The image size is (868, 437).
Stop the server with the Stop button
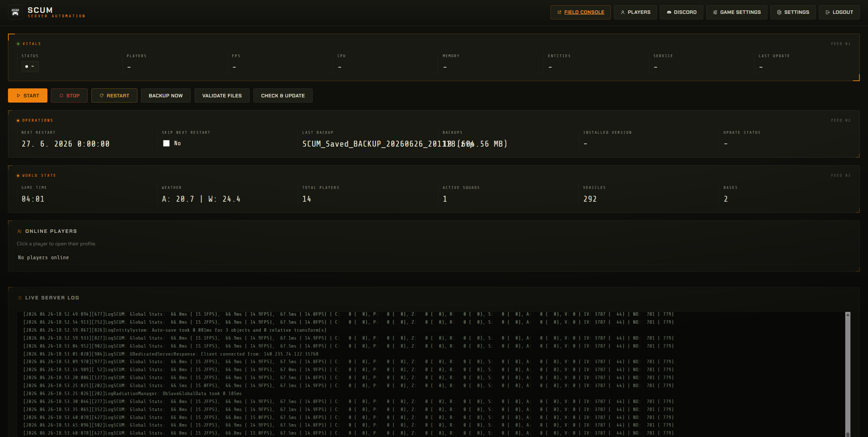[69, 96]
